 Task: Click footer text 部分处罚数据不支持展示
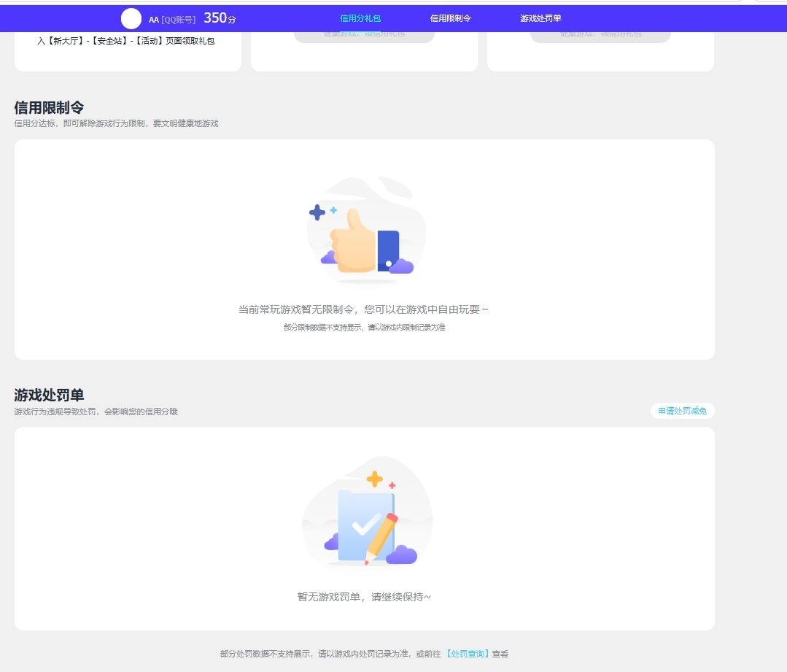[x=265, y=654]
